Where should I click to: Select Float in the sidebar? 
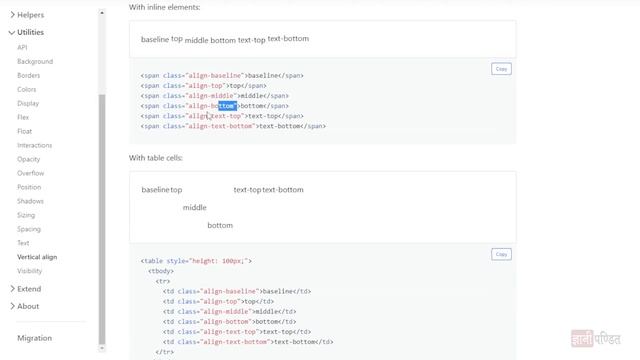tap(24, 131)
